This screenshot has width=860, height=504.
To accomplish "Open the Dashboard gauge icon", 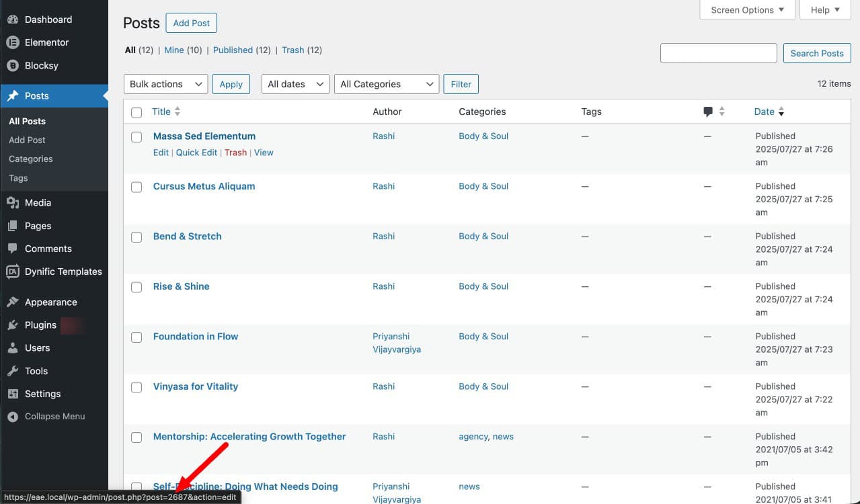I will coord(13,19).
